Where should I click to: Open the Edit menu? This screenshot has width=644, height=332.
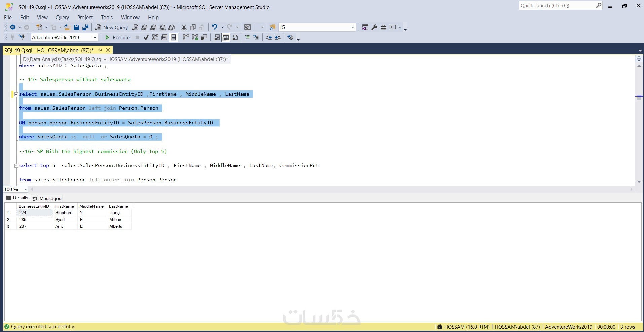point(25,18)
